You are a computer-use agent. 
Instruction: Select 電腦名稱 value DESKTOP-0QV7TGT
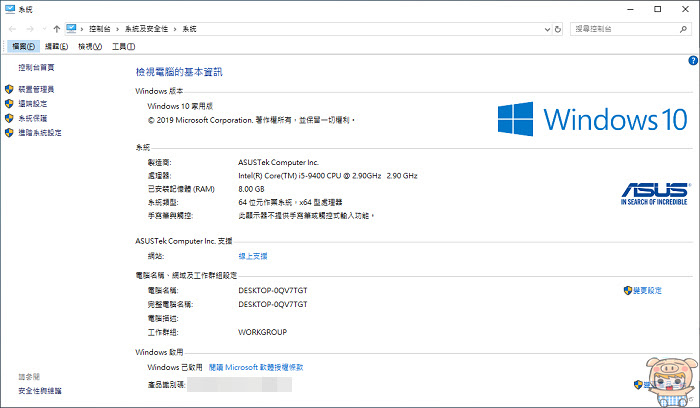point(273,291)
